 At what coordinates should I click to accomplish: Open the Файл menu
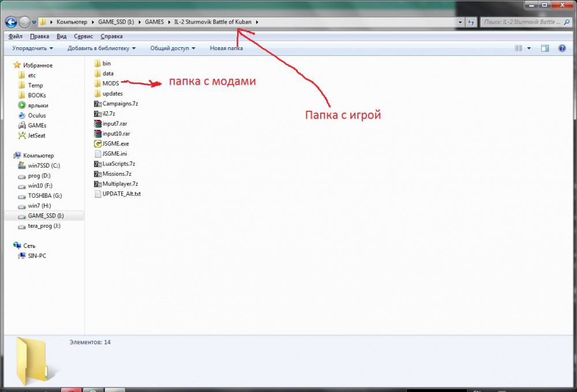point(16,36)
